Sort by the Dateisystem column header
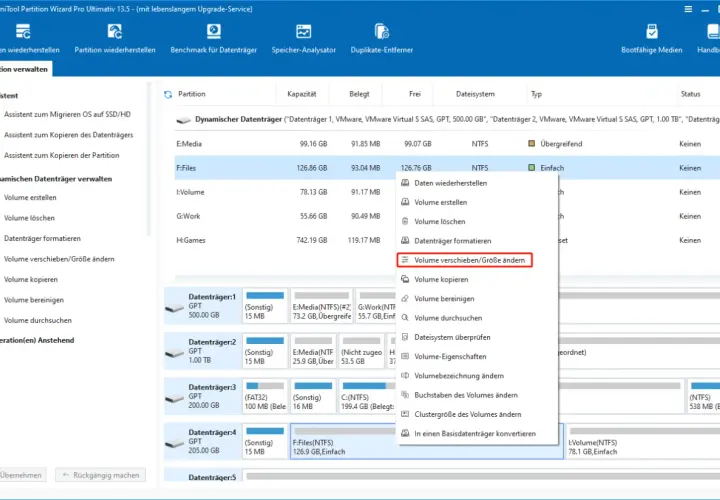 (475, 94)
